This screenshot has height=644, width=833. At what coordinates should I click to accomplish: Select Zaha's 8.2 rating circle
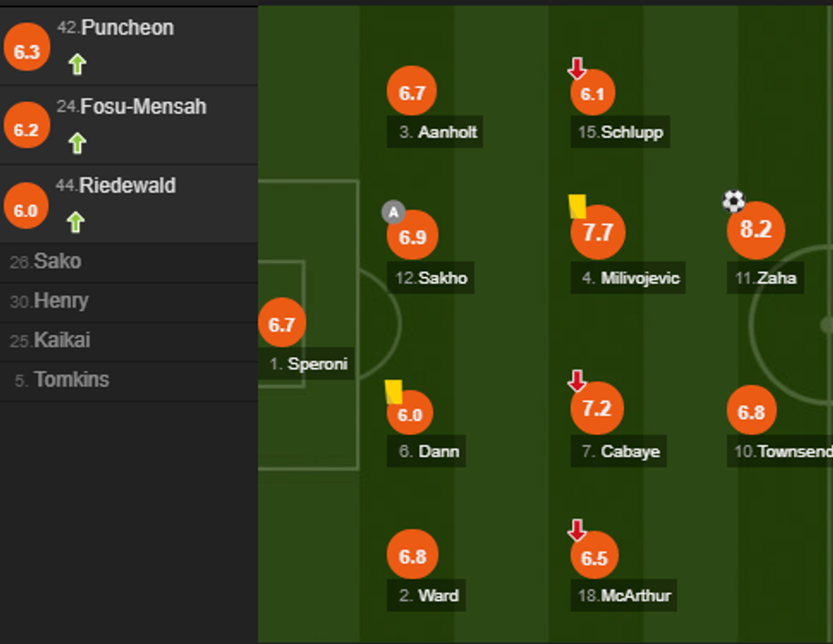pos(756,230)
